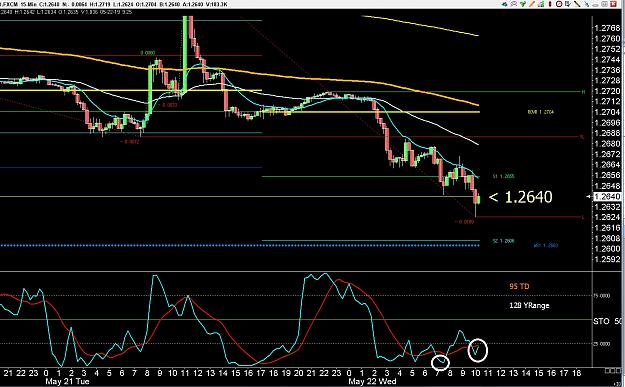The width and height of the screenshot is (625, 387).
Task: Click the 1.2720 price on the price axis
Action: click(x=607, y=91)
